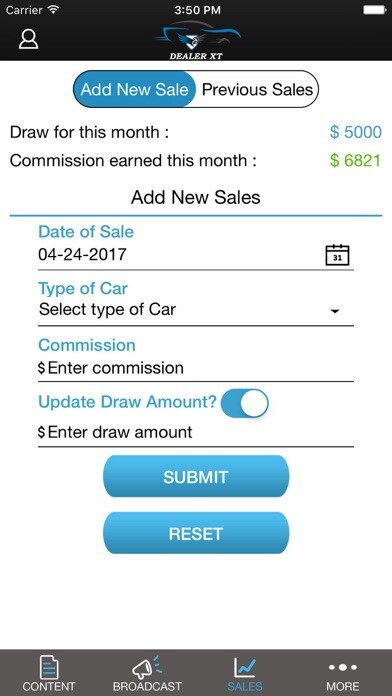Image resolution: width=392 pixels, height=696 pixels.
Task: Select the Sales chart icon
Action: 245,667
